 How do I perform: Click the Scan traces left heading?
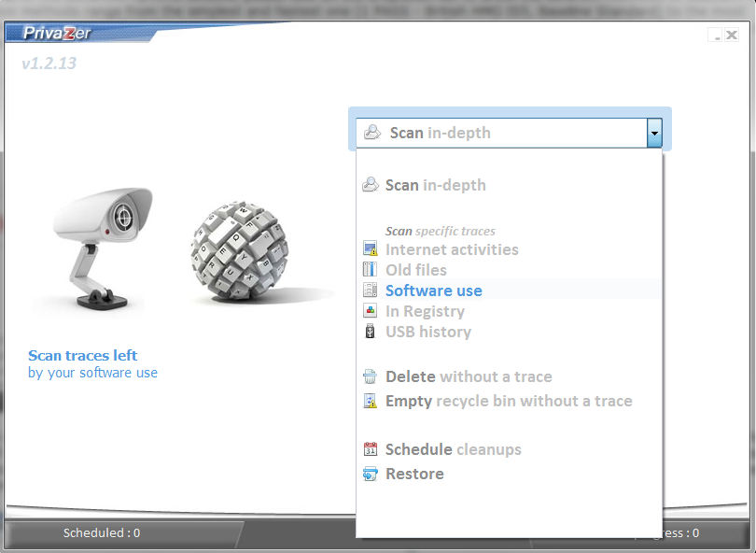click(x=83, y=355)
